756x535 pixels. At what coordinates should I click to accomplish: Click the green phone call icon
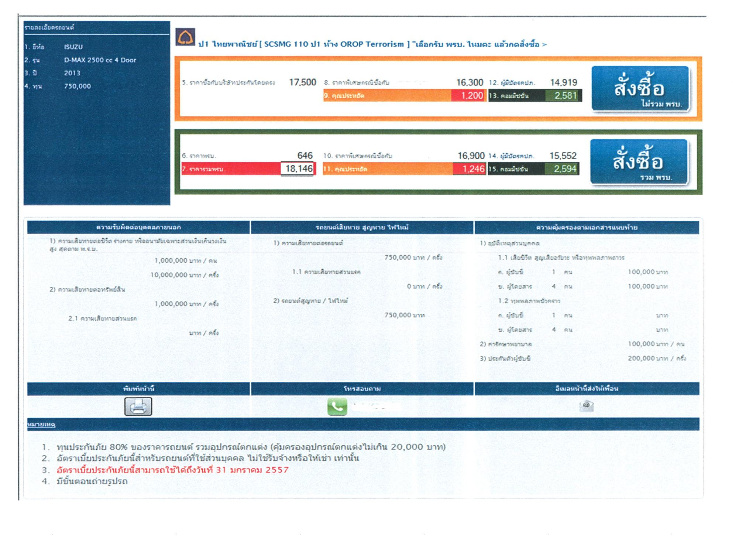pos(337,407)
